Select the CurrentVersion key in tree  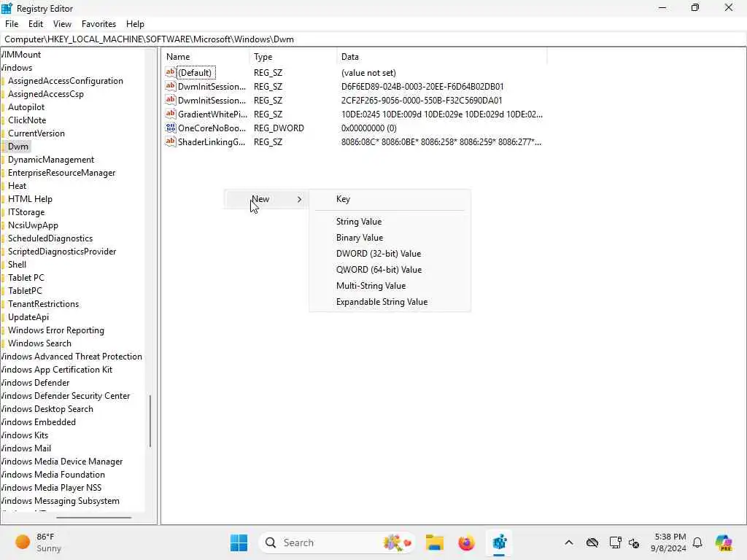tap(36, 133)
